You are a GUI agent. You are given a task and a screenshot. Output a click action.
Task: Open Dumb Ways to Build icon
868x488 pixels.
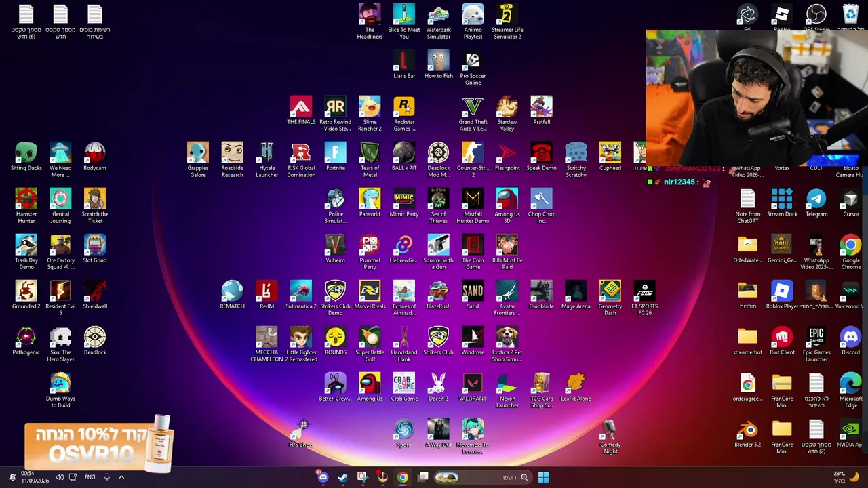[x=60, y=390]
